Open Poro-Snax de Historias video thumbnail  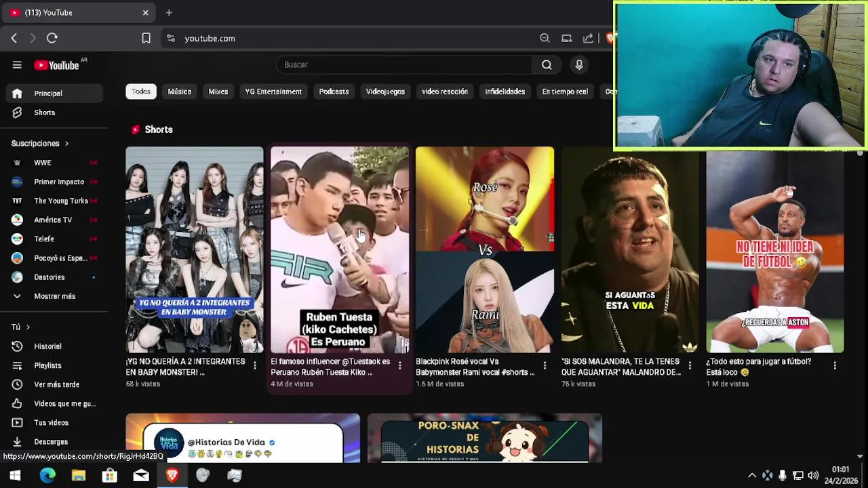[x=485, y=438]
